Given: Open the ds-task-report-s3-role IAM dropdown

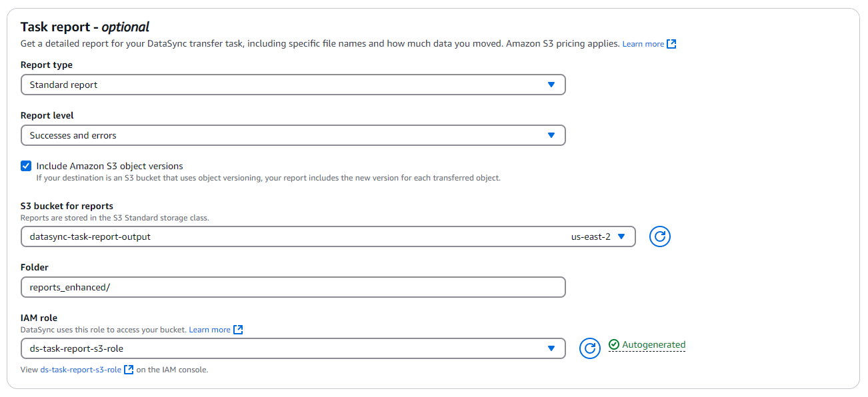Looking at the screenshot, I should (x=293, y=348).
